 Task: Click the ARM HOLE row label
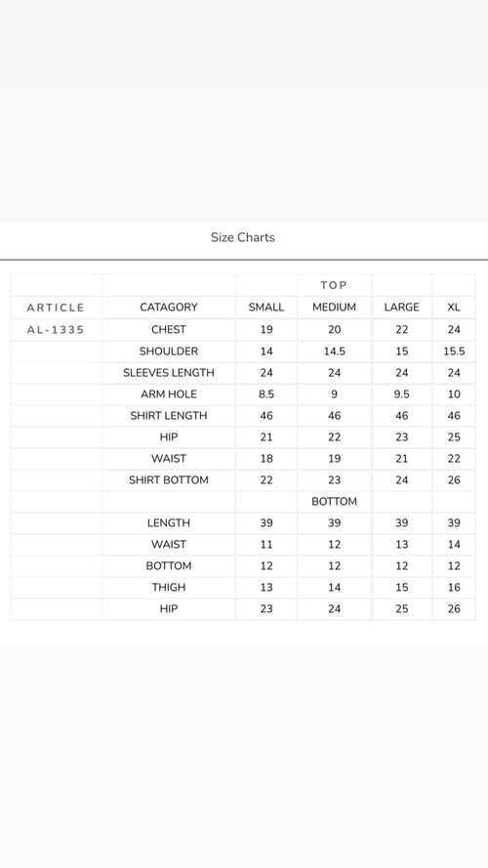(169, 394)
